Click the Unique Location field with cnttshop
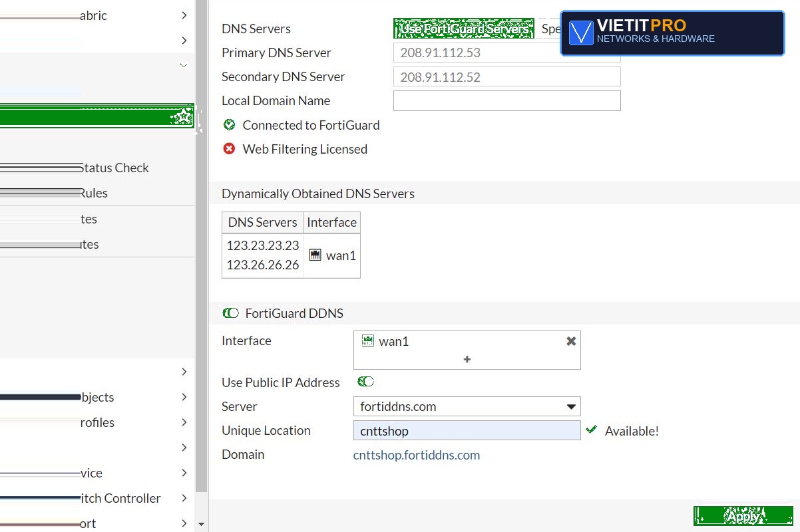Image resolution: width=800 pixels, height=532 pixels. tap(467, 430)
